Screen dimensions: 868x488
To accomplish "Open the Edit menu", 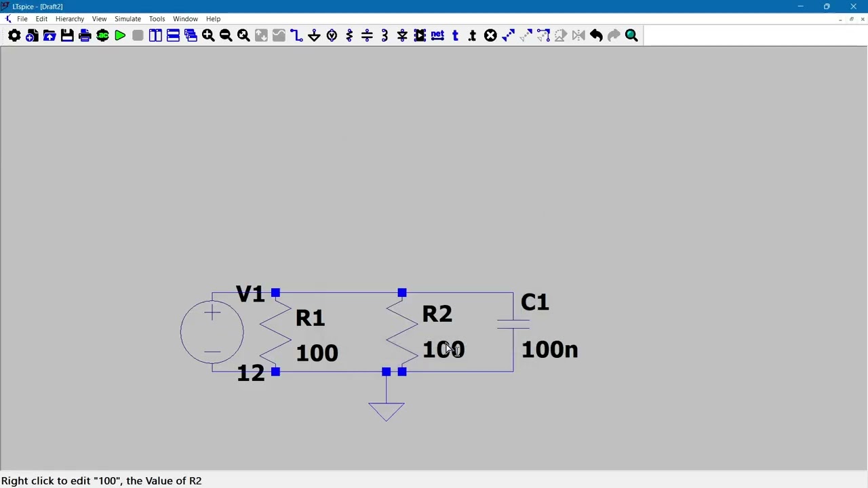I will pos(41,19).
